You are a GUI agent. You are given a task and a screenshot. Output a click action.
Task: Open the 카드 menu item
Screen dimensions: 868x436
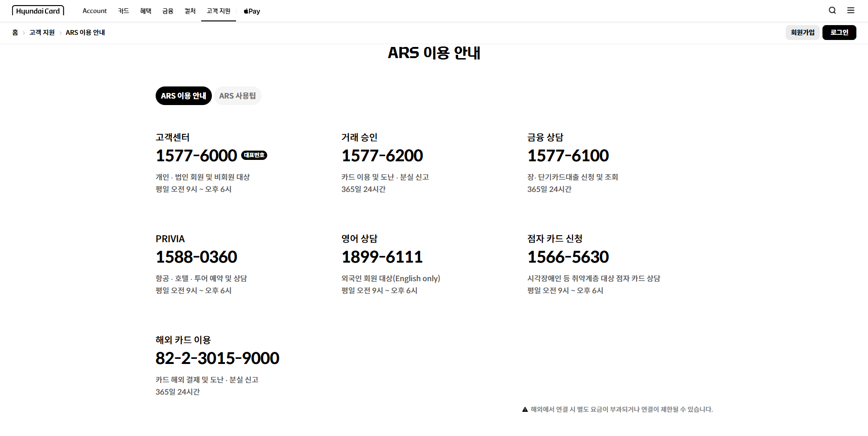click(123, 11)
